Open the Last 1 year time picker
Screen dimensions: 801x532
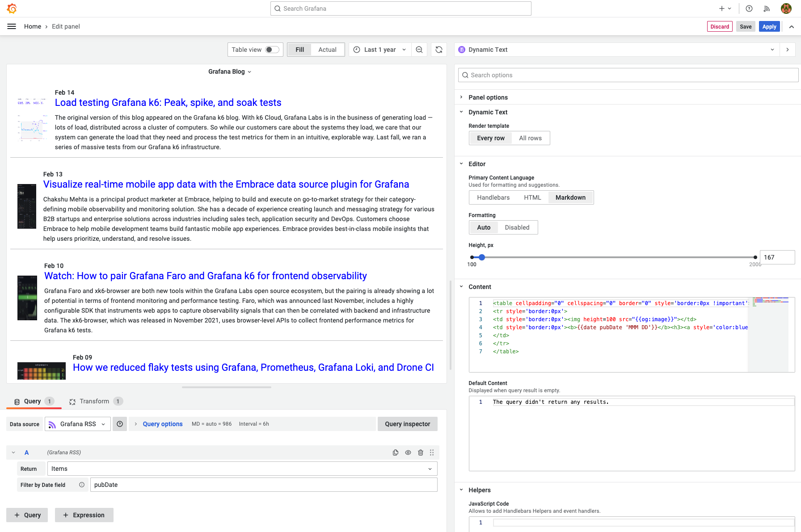380,50
